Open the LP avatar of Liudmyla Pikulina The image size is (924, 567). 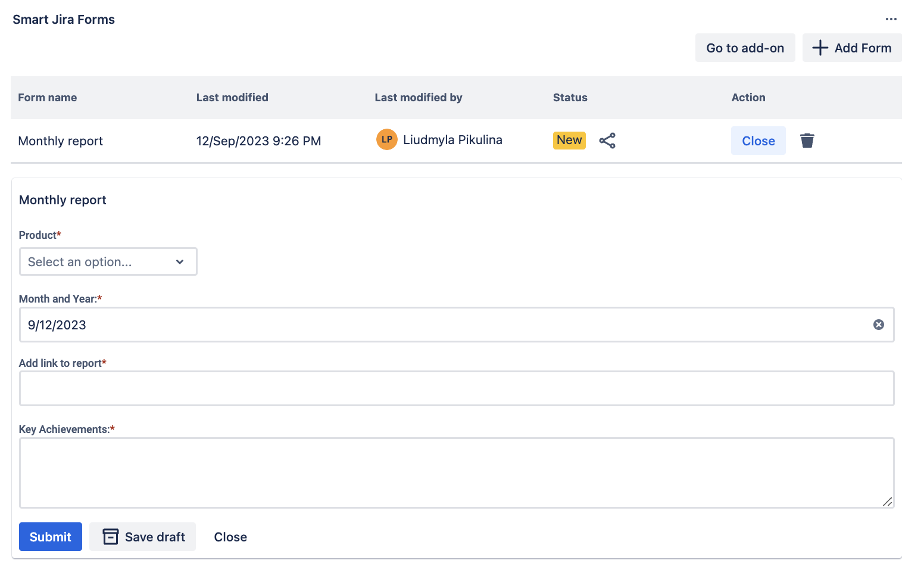[387, 139]
